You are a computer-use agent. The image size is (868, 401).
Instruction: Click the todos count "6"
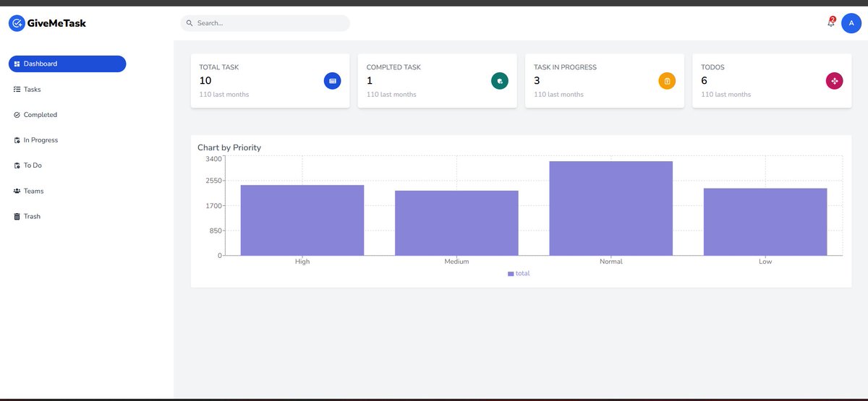click(705, 80)
